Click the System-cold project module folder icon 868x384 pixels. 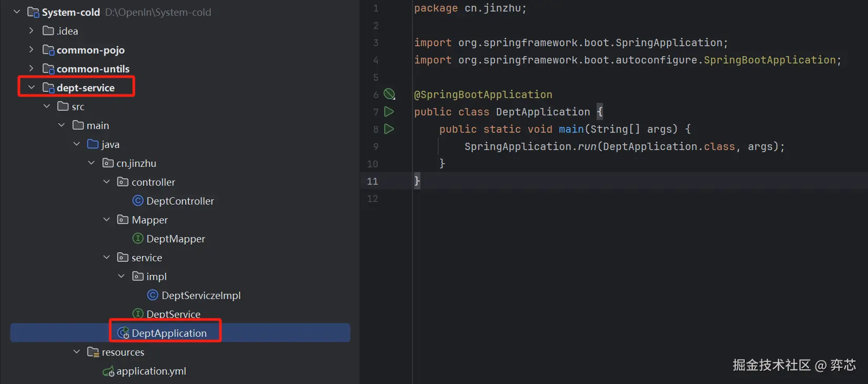33,12
